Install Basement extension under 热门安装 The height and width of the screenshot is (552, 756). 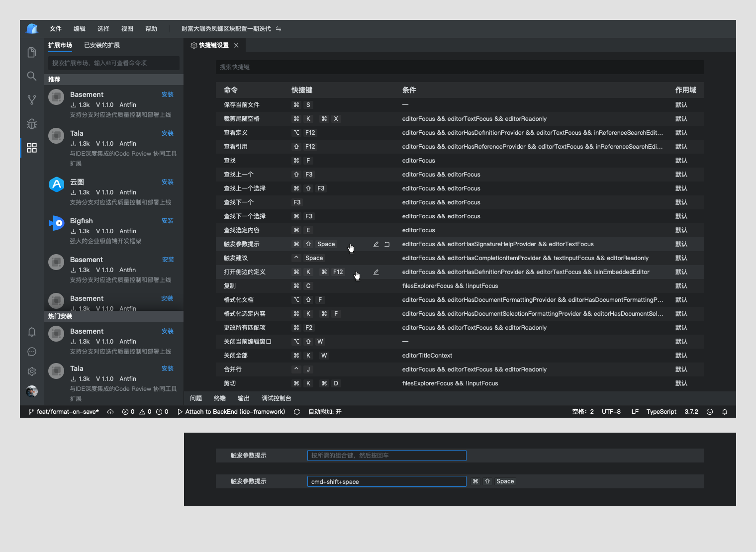pos(168,331)
